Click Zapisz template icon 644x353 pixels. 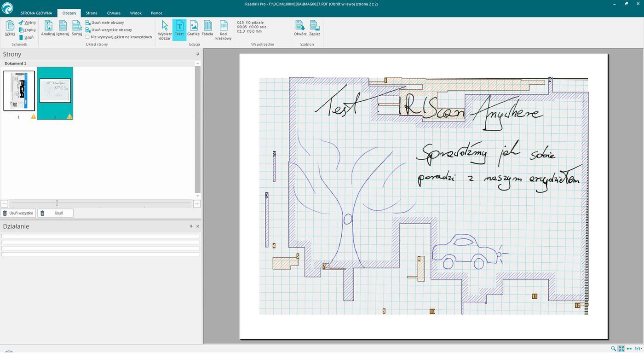tap(315, 28)
